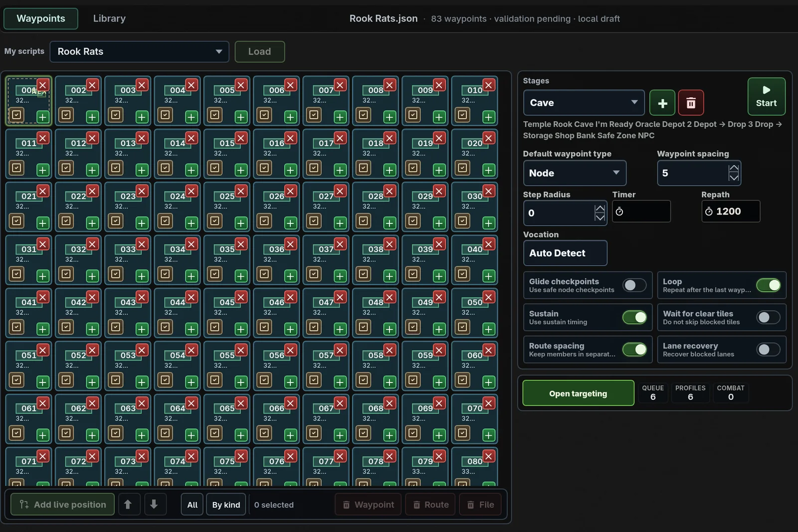Click the QUEUE 6 counter
The image size is (798, 532).
coord(652,392)
